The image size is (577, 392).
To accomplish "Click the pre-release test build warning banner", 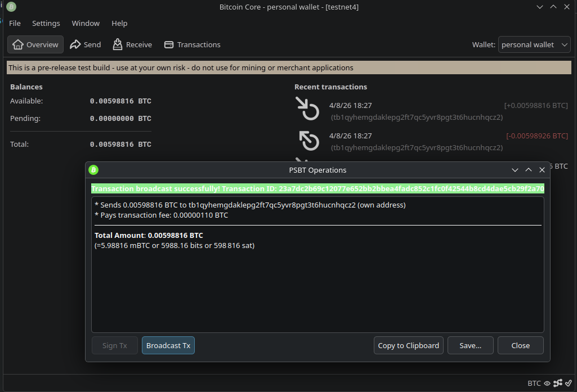I will pos(289,67).
